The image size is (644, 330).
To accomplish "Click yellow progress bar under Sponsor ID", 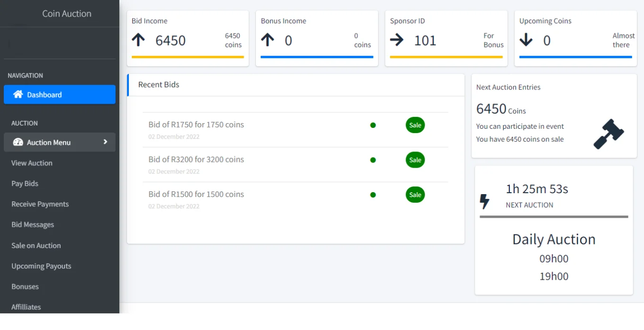I will pos(446,57).
